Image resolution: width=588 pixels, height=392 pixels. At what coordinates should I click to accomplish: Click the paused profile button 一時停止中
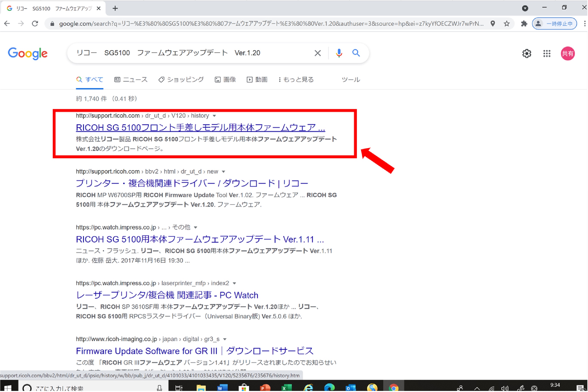[554, 24]
